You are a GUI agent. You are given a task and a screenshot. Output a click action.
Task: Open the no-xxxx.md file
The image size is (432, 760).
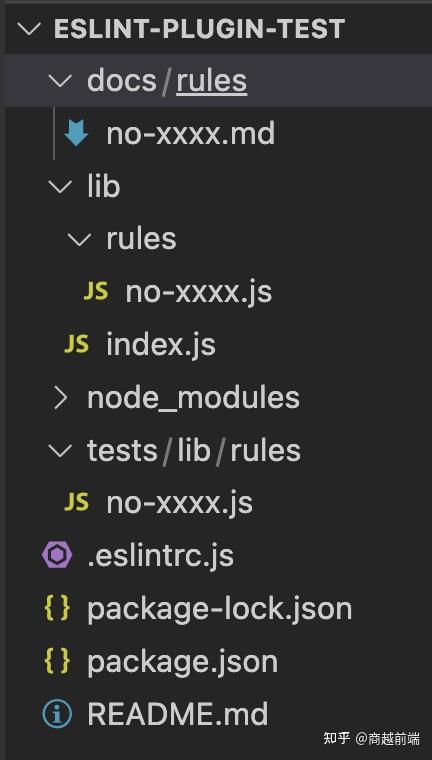[191, 134]
